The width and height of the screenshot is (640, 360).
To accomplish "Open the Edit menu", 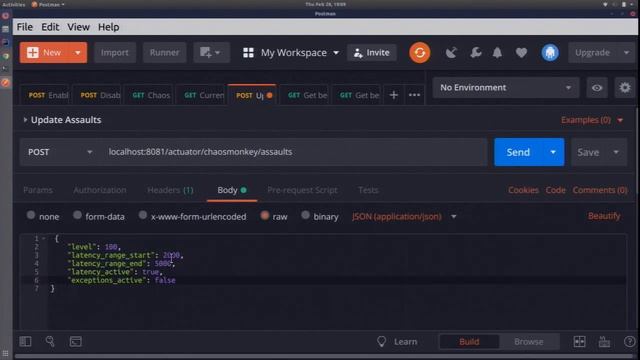I will (50, 27).
